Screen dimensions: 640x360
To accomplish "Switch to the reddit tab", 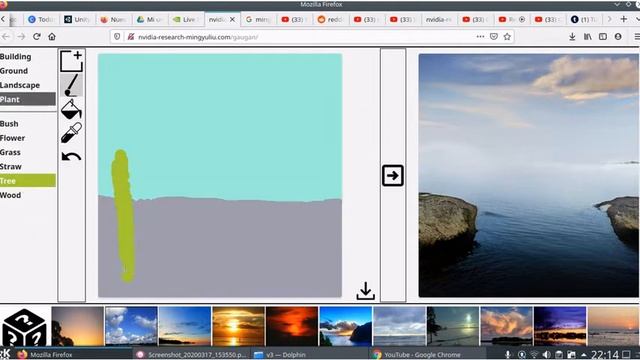I will click(x=331, y=19).
